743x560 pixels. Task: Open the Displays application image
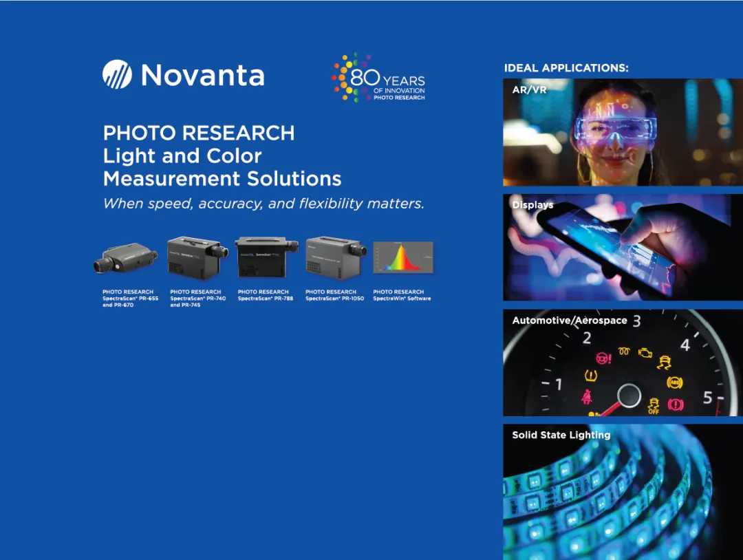pyautogui.click(x=623, y=247)
